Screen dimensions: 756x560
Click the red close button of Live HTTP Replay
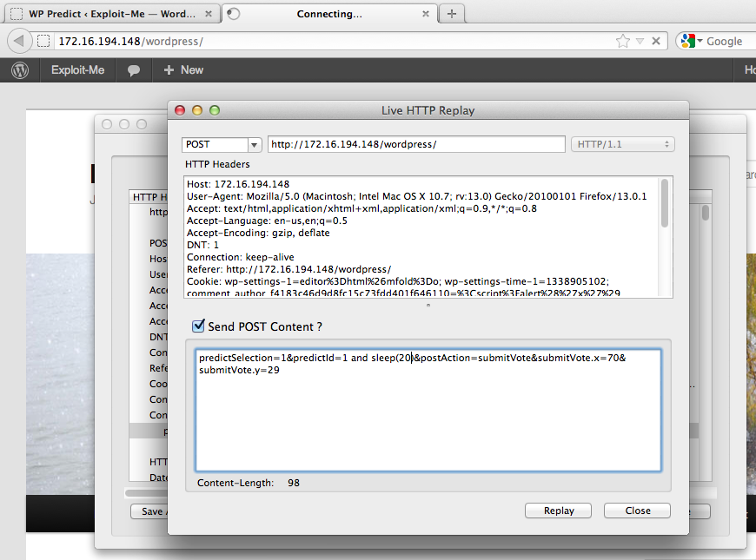(180, 110)
